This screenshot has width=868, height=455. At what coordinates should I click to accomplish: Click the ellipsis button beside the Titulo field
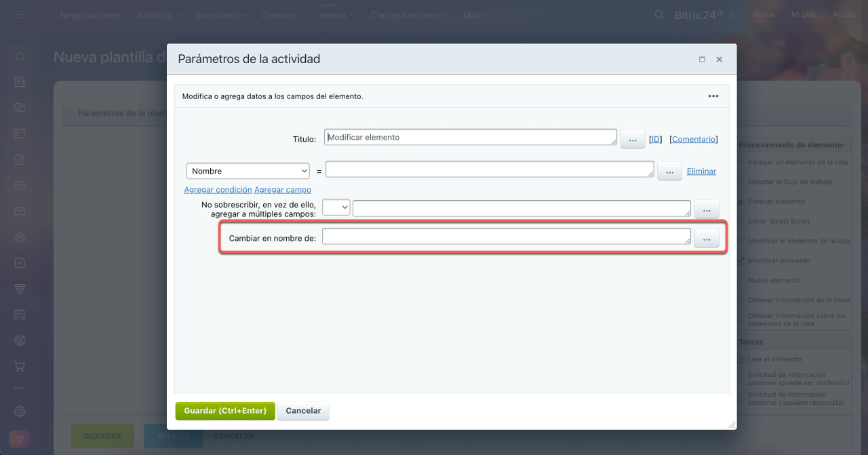pyautogui.click(x=632, y=139)
